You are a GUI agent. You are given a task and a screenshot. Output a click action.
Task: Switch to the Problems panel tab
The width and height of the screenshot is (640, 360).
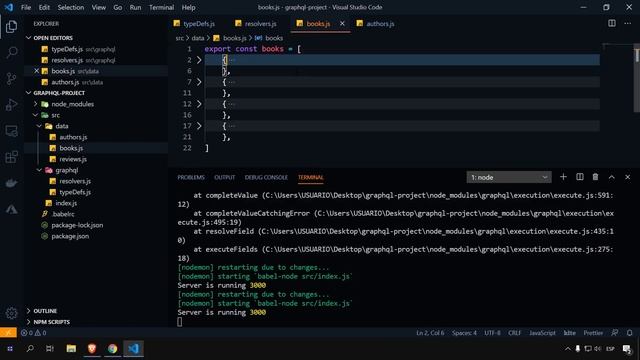[x=191, y=178]
